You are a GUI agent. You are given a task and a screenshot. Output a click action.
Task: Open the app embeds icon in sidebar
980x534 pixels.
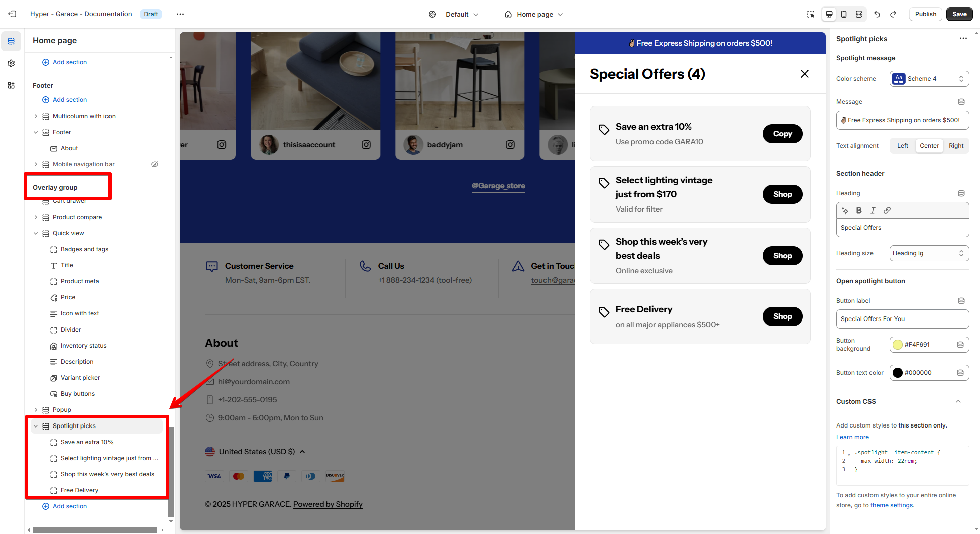[x=11, y=85]
